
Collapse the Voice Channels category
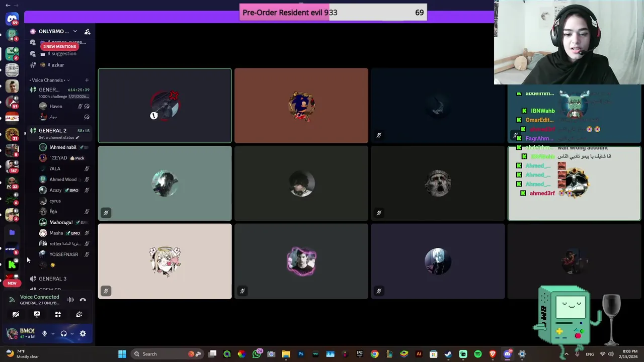point(49,80)
